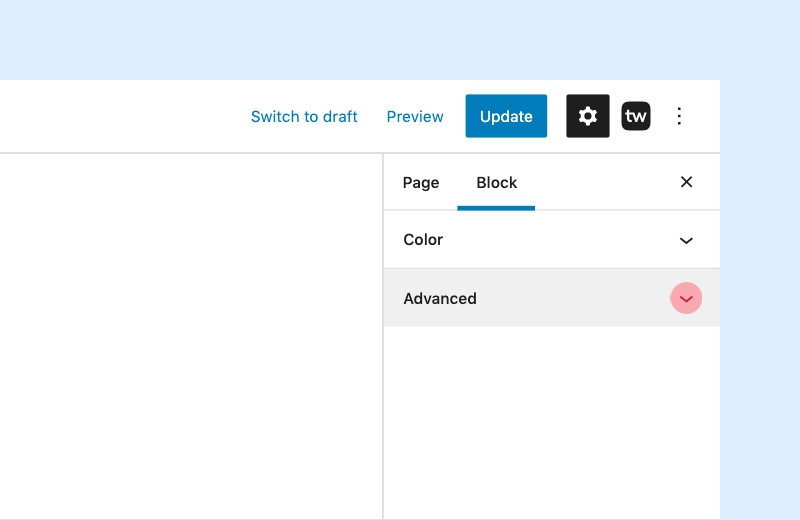Click the Color section label text
Image resolution: width=800 pixels, height=520 pixels.
coord(423,240)
